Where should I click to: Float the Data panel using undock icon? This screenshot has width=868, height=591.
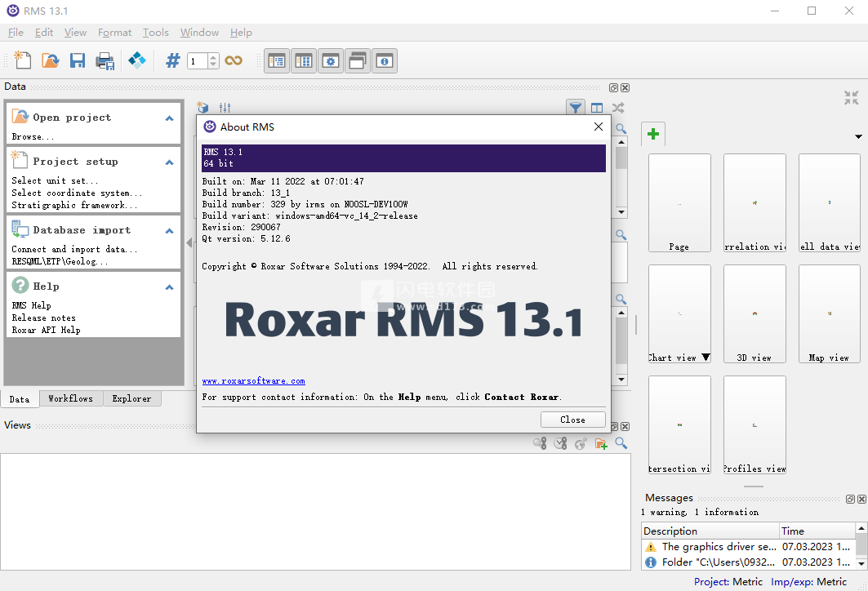613,88
